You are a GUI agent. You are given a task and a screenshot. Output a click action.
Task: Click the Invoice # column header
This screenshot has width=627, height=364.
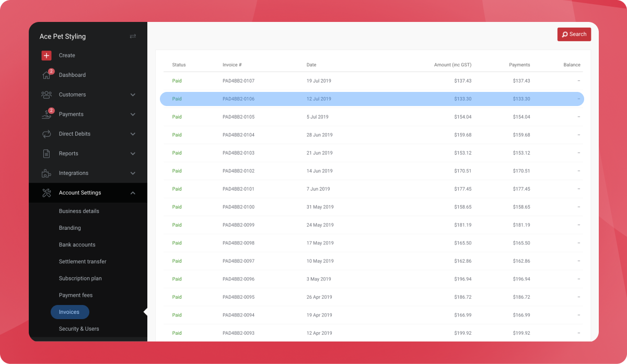point(232,65)
